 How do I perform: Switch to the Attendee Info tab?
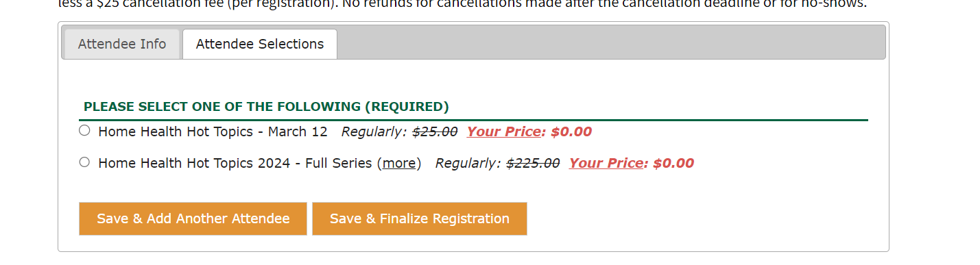122,44
